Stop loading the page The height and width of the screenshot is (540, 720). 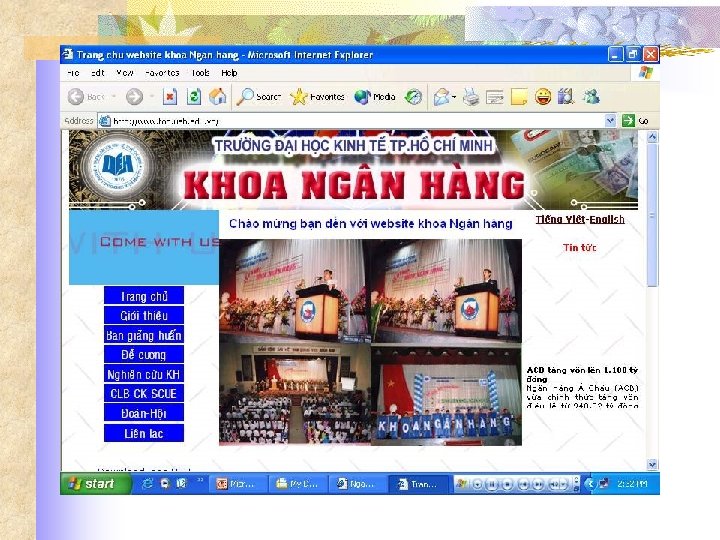coord(169,97)
